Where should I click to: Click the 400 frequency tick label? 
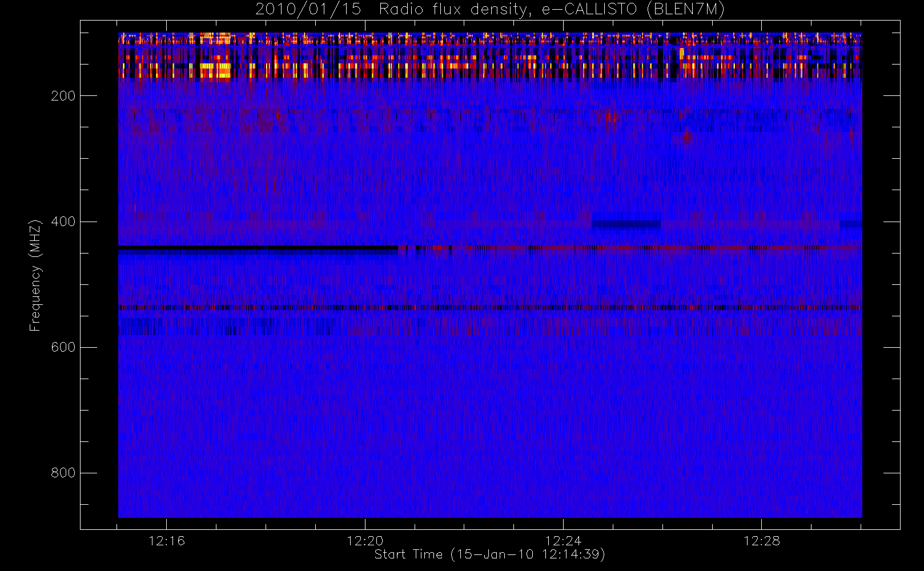pyautogui.click(x=63, y=222)
